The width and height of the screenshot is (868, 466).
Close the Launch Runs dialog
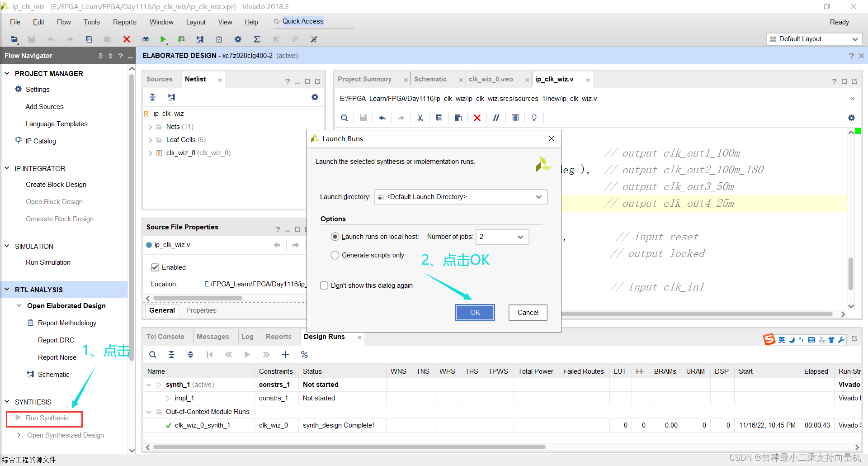pyautogui.click(x=552, y=138)
